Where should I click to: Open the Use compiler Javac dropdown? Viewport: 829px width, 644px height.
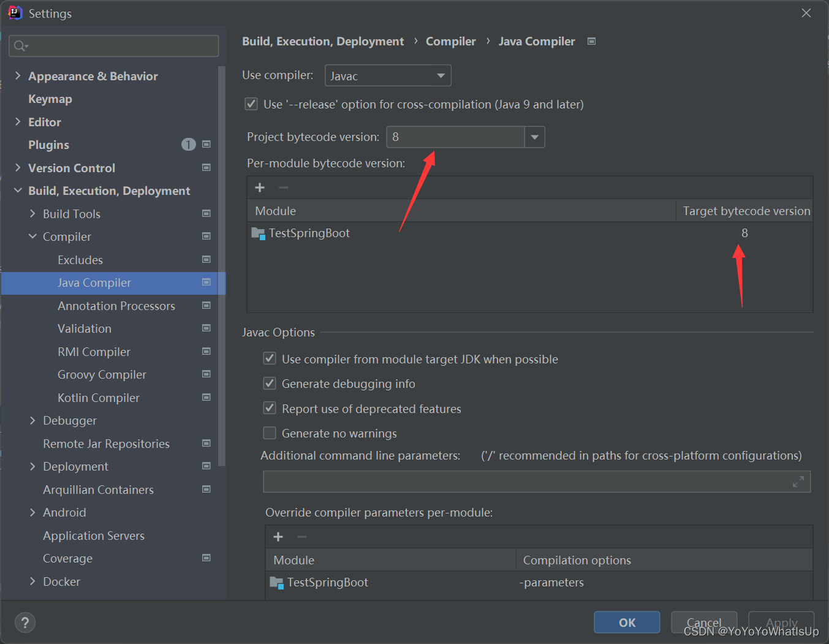pos(388,75)
